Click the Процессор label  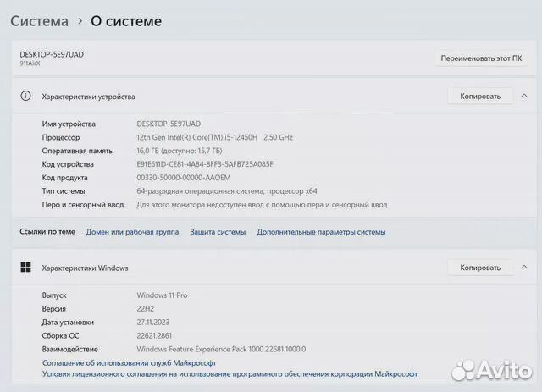[61, 137]
